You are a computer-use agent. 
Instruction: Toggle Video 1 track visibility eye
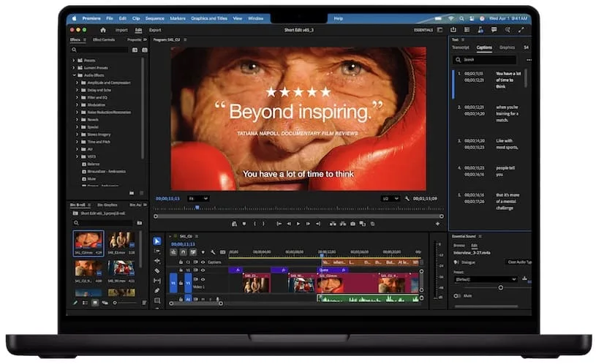tap(203, 280)
